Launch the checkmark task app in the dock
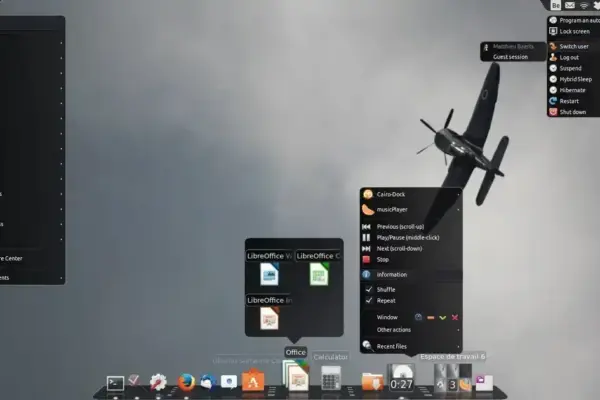600x400 pixels. [x=134, y=380]
